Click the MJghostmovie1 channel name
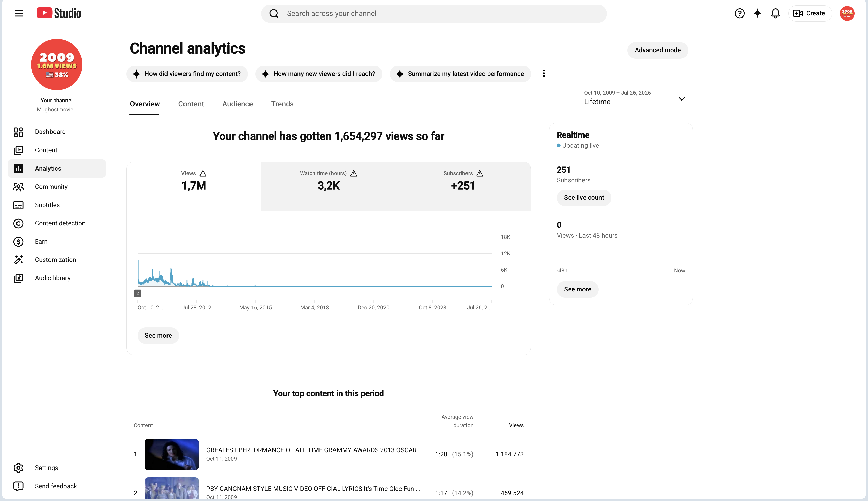 tap(56, 109)
